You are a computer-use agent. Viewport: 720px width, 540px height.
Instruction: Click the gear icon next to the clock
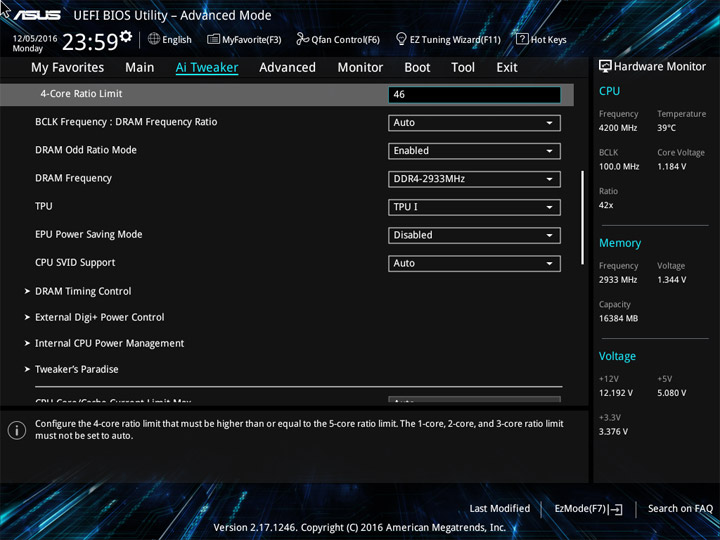(126, 36)
